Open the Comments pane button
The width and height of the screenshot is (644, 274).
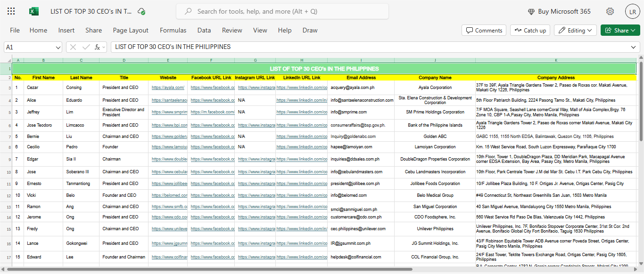tap(484, 30)
